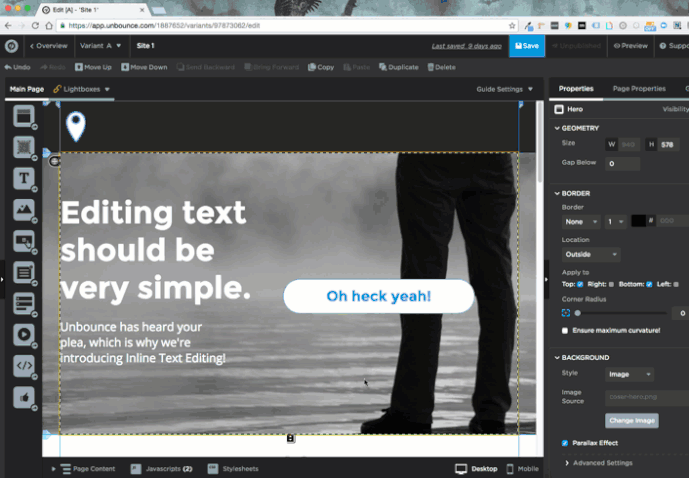689x478 pixels.
Task: Switch to the Main Page tab
Action: [27, 89]
